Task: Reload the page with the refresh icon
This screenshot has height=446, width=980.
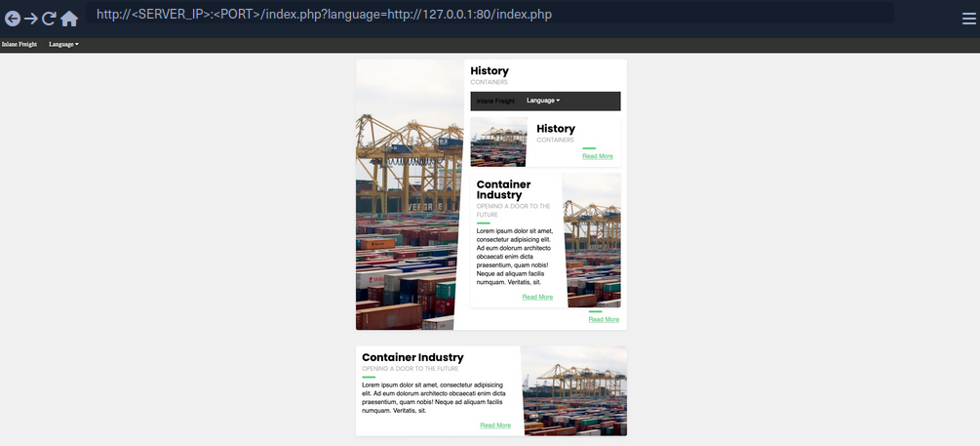Action: pyautogui.click(x=49, y=19)
